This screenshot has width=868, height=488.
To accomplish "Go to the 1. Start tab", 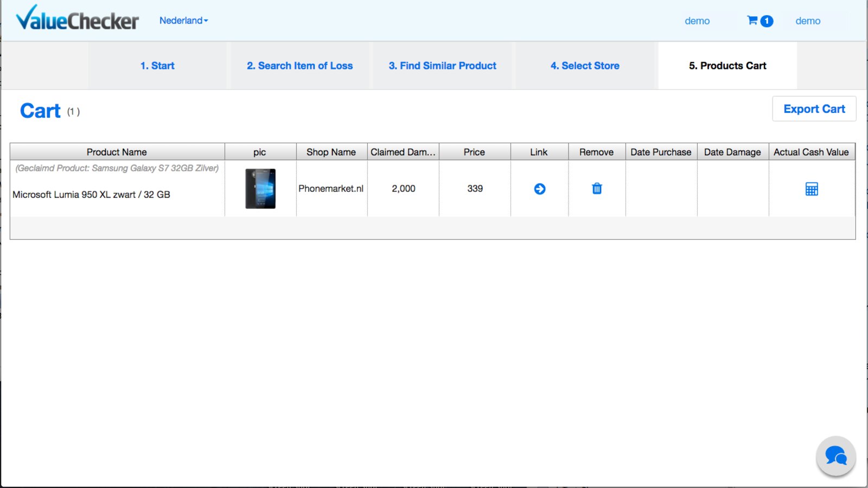I will [157, 66].
